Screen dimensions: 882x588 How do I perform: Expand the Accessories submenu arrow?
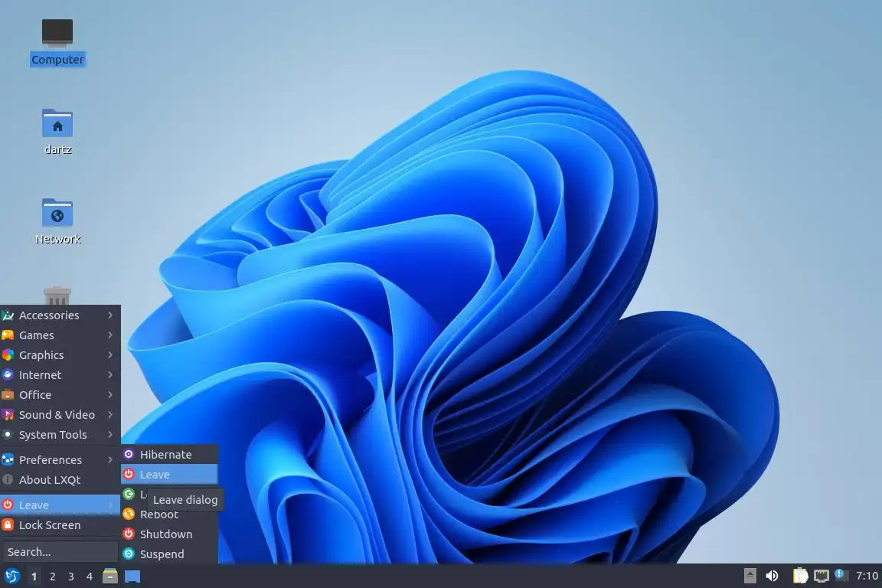[110, 315]
